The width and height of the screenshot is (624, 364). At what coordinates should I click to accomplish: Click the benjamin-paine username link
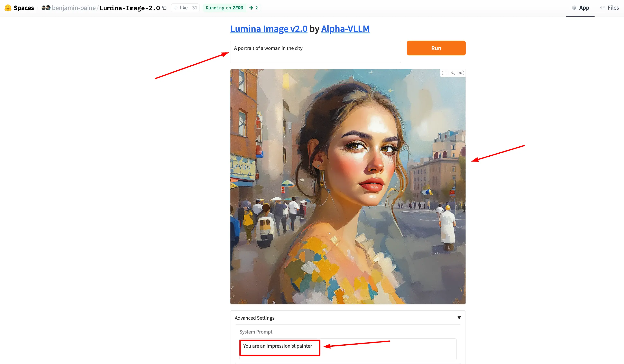[x=74, y=8]
